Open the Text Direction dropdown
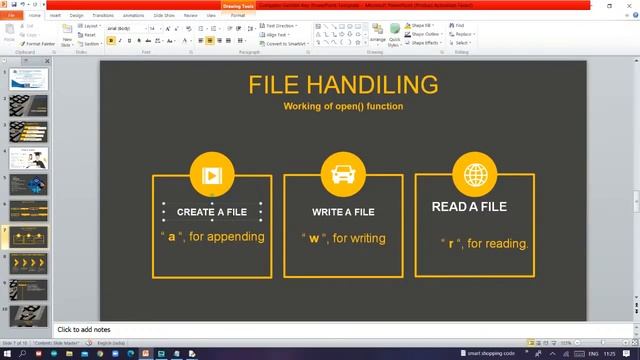 coord(278,26)
